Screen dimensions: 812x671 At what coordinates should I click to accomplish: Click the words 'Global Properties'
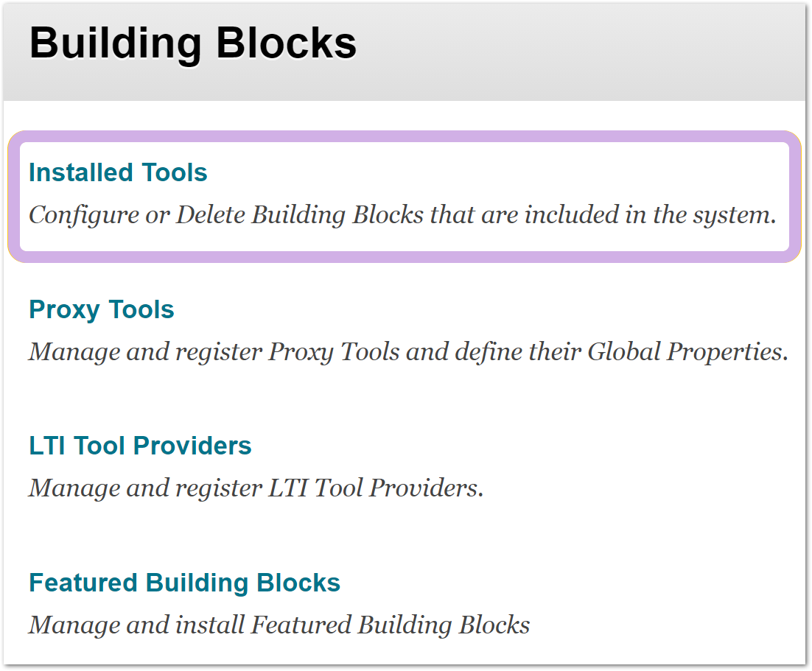(x=687, y=352)
